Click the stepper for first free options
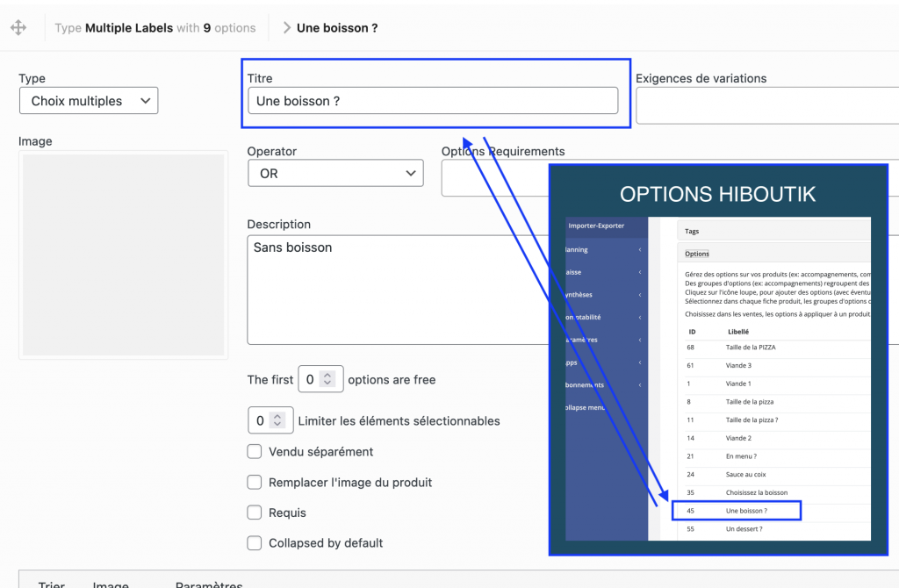Image resolution: width=899 pixels, height=588 pixels. pos(327,380)
